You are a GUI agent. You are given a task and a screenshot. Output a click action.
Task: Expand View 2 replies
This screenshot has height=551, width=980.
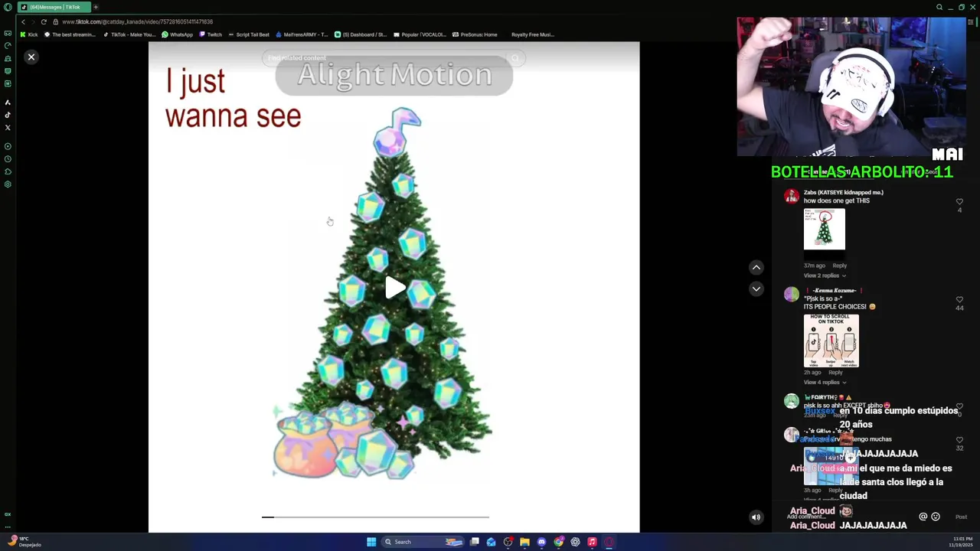825,275
